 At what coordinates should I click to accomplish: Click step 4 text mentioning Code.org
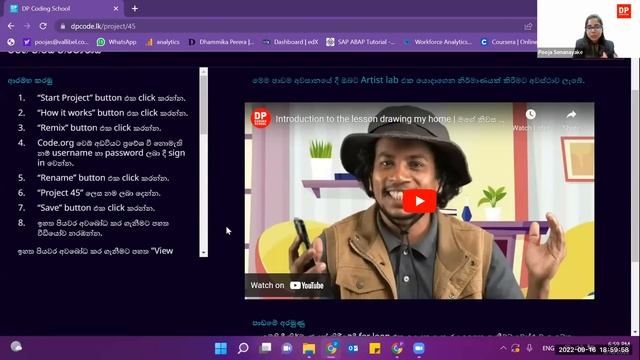[x=111, y=153]
